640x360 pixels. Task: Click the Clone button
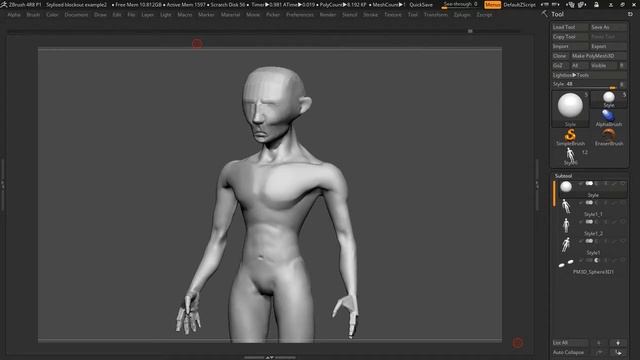click(x=560, y=56)
